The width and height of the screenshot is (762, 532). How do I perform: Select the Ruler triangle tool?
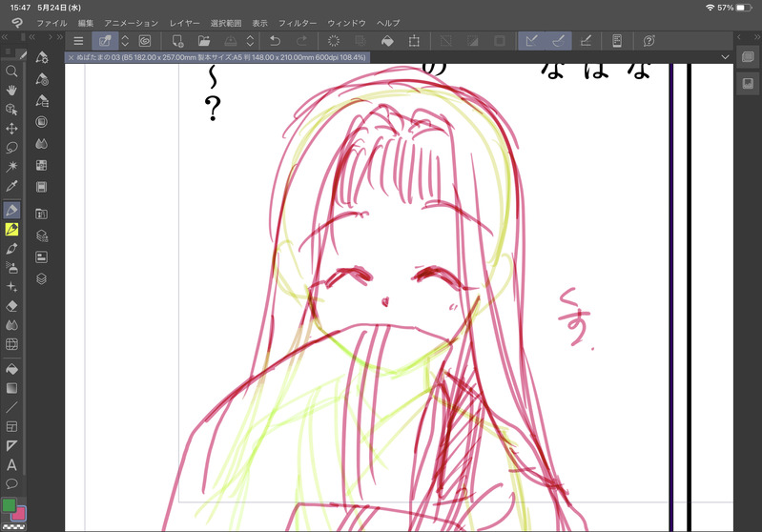[11, 445]
